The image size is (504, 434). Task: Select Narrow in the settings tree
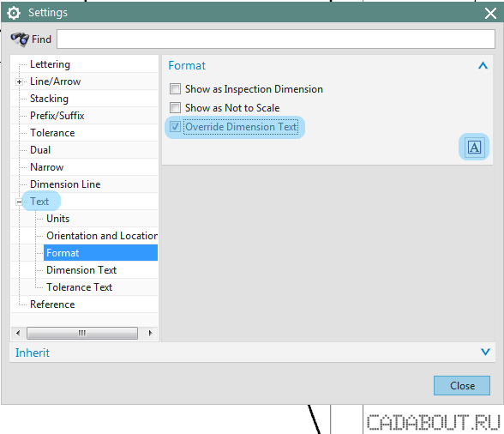[46, 167]
